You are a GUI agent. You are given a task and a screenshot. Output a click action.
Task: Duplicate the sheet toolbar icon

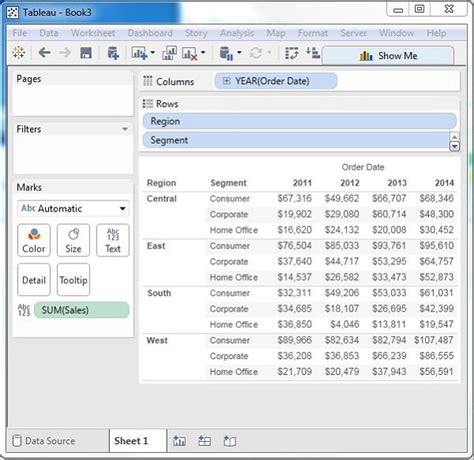click(169, 53)
